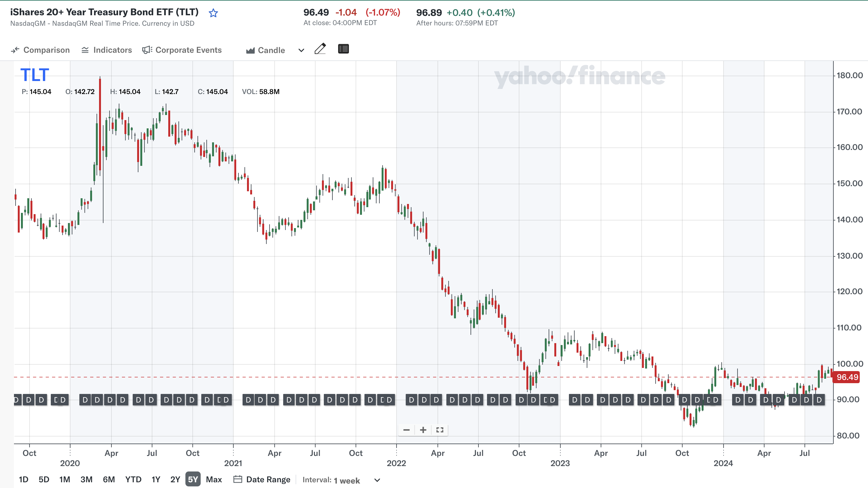The height and width of the screenshot is (488, 868).
Task: Select the 1D time range
Action: click(x=23, y=479)
